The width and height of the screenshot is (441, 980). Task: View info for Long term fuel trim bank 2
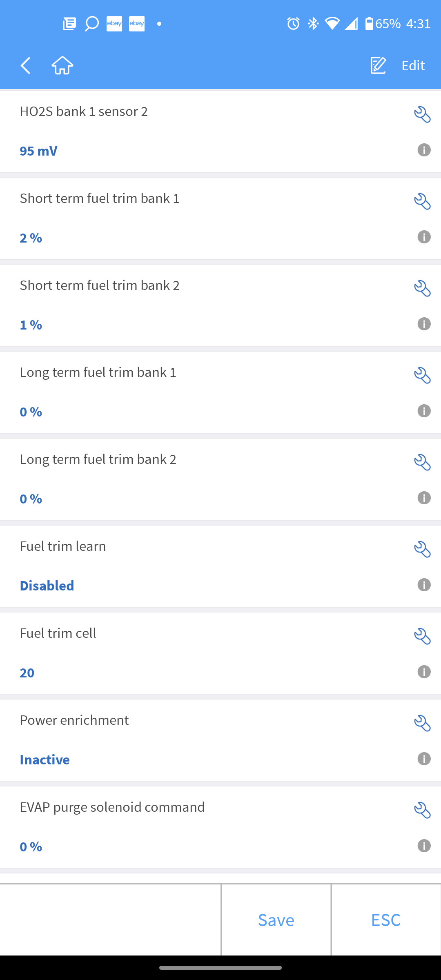(x=424, y=498)
